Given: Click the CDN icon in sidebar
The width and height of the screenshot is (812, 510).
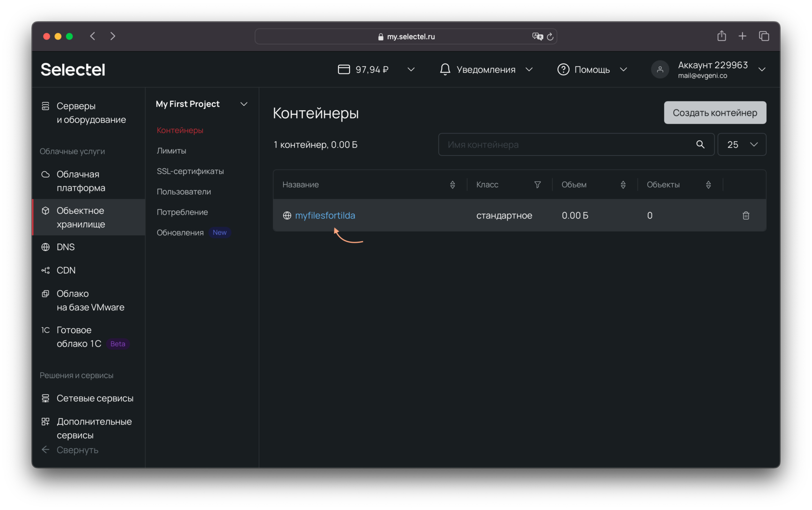Looking at the screenshot, I should 45,270.
